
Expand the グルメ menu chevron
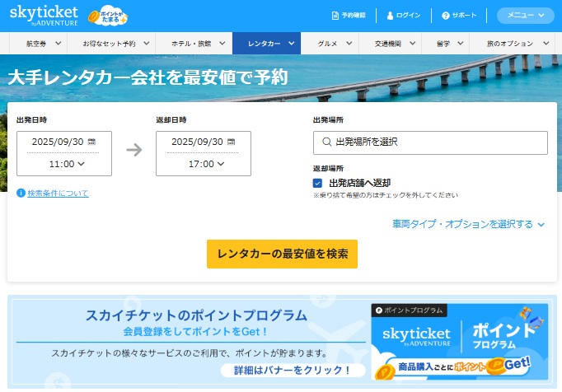tap(349, 44)
